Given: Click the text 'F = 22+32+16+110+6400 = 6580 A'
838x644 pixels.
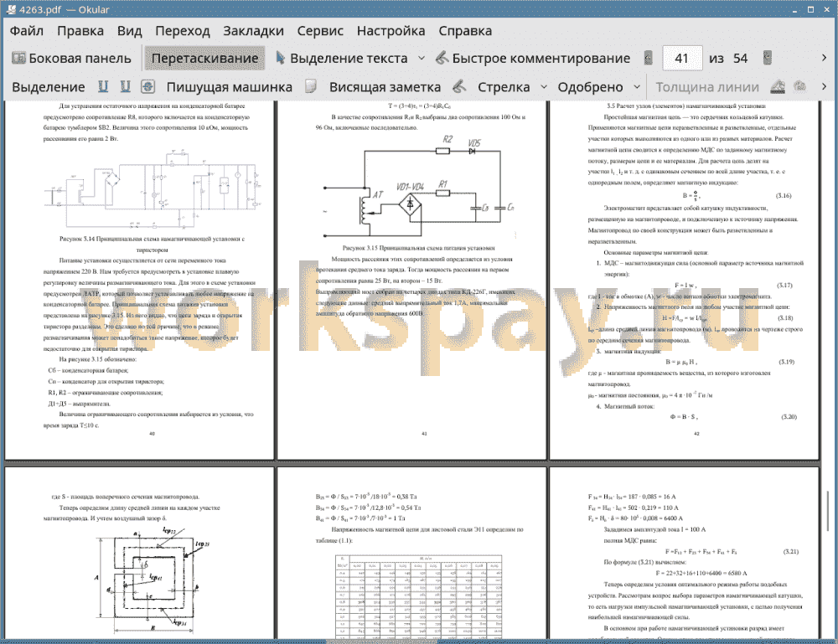Looking at the screenshot, I should [701, 573].
